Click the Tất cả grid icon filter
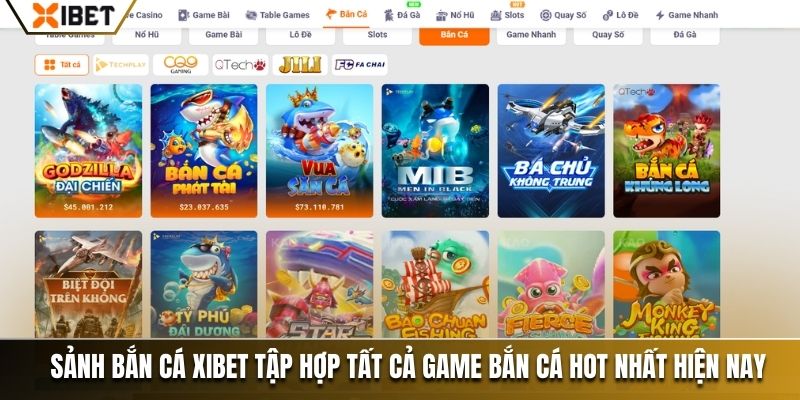This screenshot has width=800, height=400. point(62,65)
